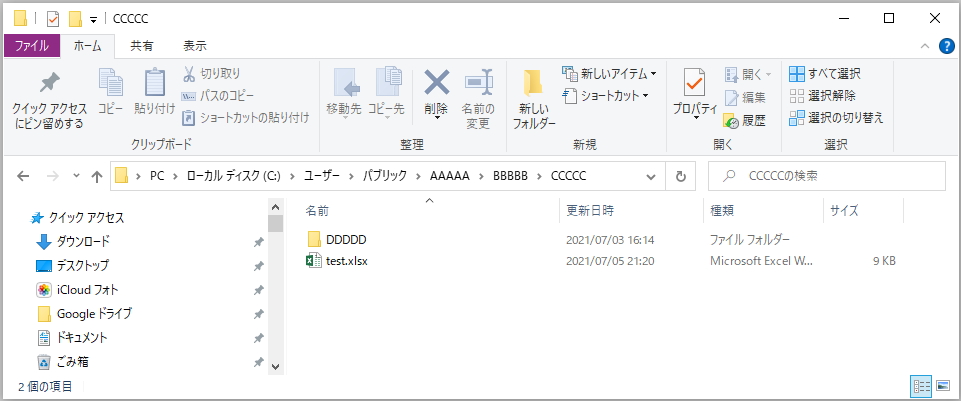
Task: Open the Shortcut (ショートカット) dropdown
Action: (606, 96)
